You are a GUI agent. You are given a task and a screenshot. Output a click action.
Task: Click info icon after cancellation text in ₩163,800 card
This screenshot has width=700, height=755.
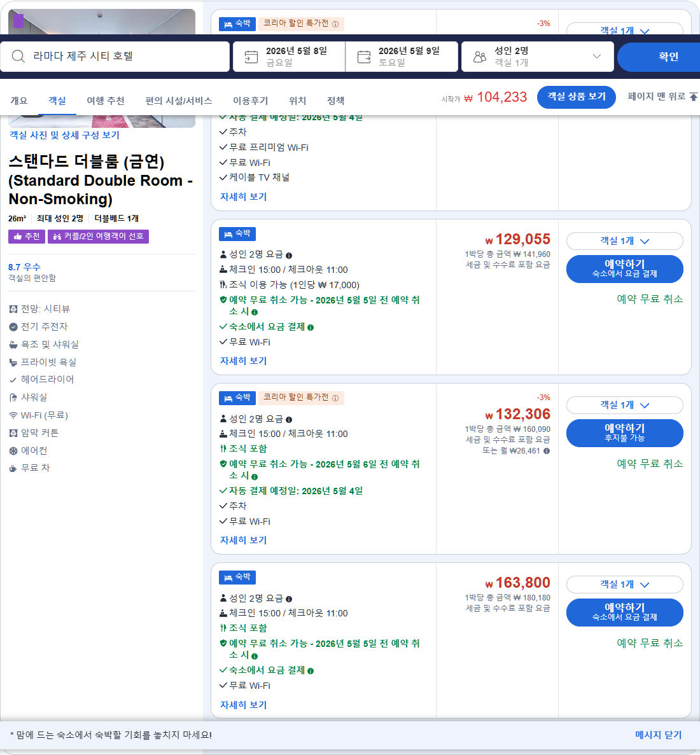point(255,656)
